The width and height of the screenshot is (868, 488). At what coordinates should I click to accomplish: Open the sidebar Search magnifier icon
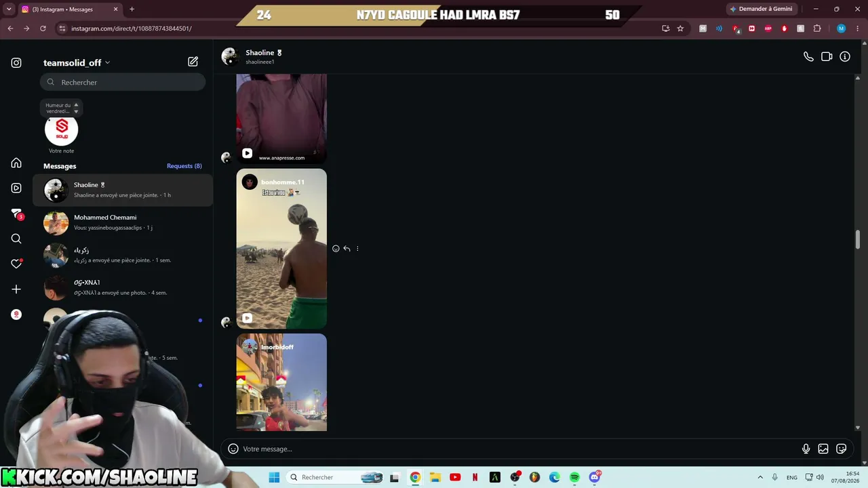(16, 239)
